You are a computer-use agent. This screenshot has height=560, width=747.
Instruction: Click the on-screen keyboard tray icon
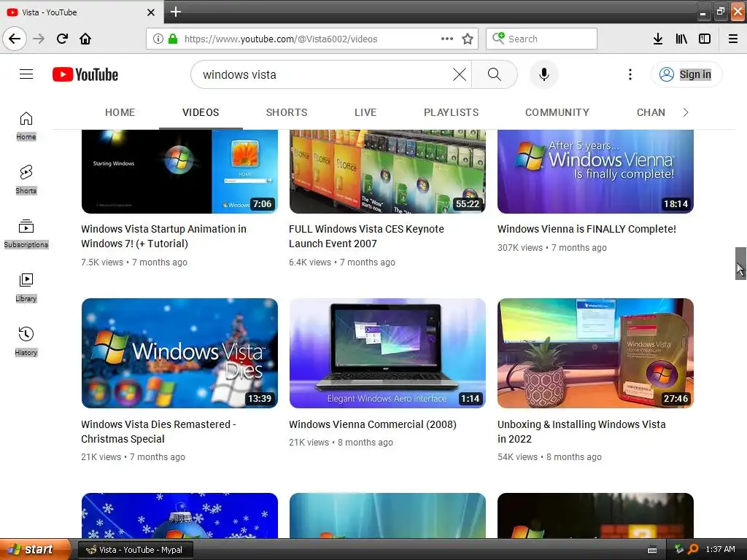652,550
